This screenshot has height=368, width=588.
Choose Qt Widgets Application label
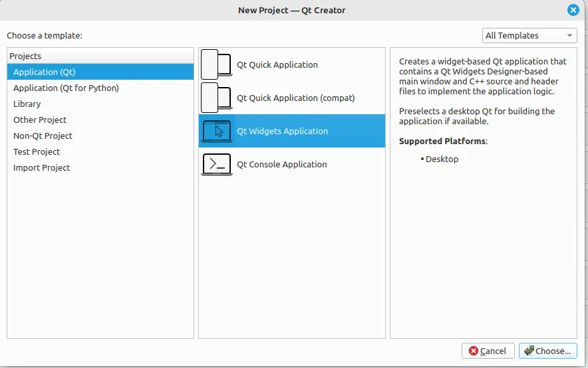[x=282, y=132]
